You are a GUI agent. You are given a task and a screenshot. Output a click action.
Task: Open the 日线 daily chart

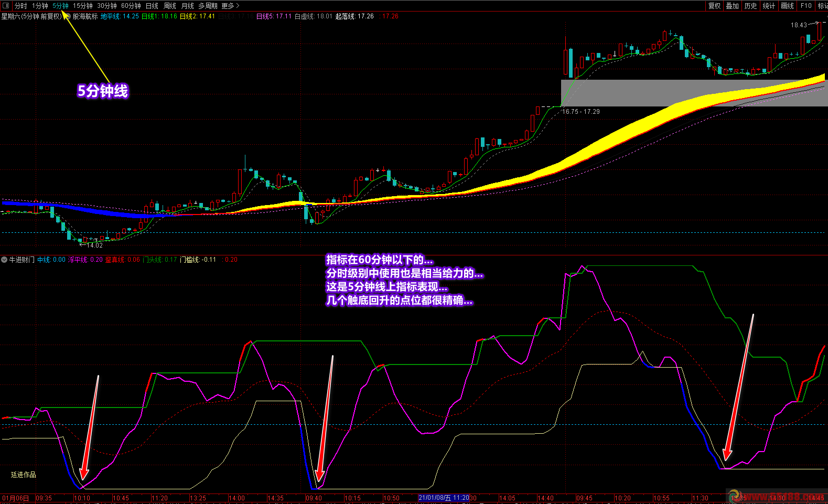click(152, 6)
